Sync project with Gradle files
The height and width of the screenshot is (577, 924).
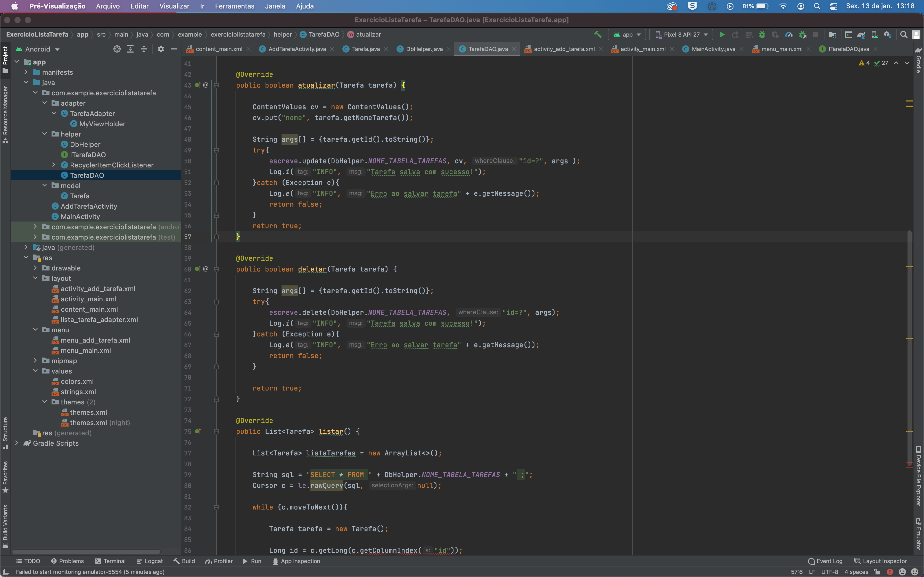coord(861,34)
